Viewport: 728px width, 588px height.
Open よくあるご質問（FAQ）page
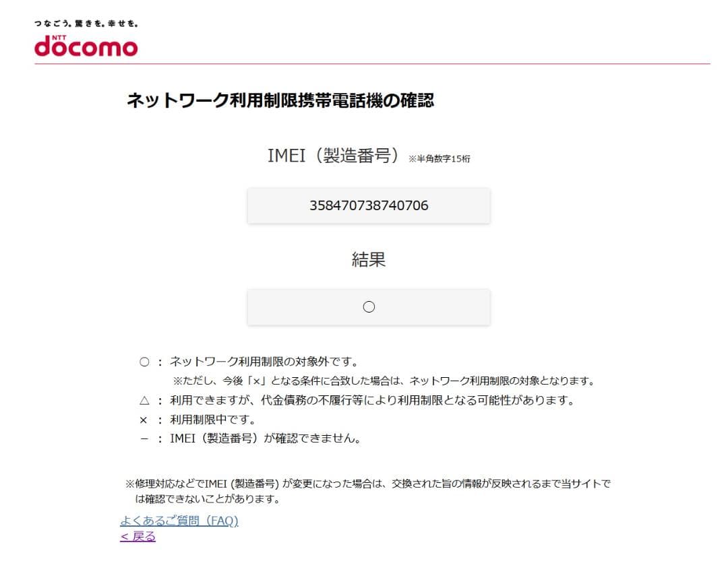(179, 520)
